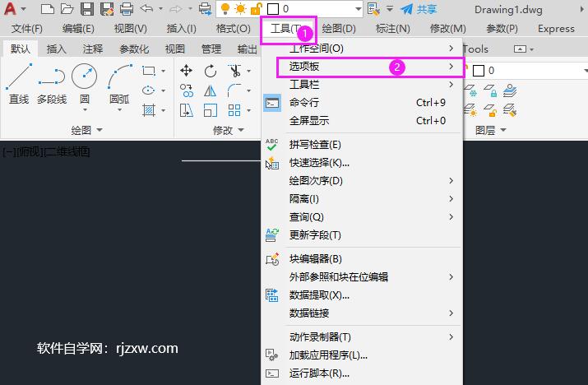The width and height of the screenshot is (588, 385).
Task: Click the Make Current layer icon in Layers panel
Action: tap(510, 90)
